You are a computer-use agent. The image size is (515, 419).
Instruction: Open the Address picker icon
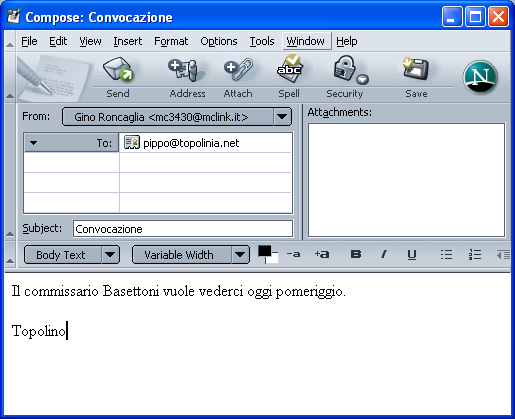click(x=184, y=69)
